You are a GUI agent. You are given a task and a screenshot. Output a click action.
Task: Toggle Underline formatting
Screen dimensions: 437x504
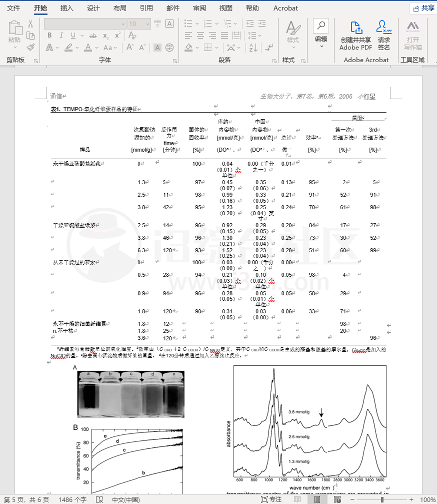tap(73, 36)
